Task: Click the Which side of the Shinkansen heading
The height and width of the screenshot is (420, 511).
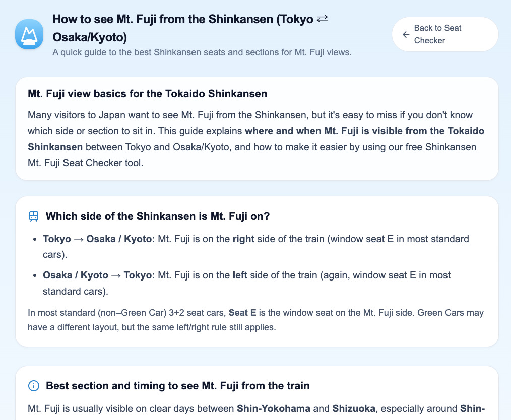Action: tap(158, 216)
